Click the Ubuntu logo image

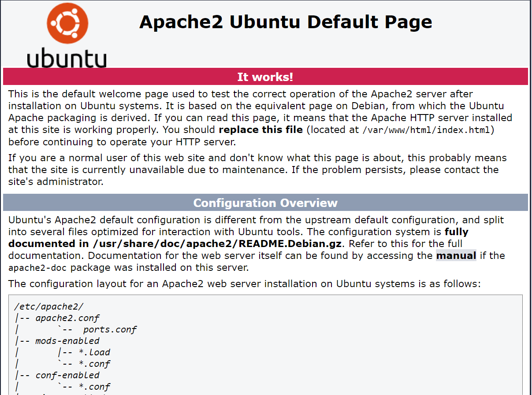pyautogui.click(x=67, y=34)
